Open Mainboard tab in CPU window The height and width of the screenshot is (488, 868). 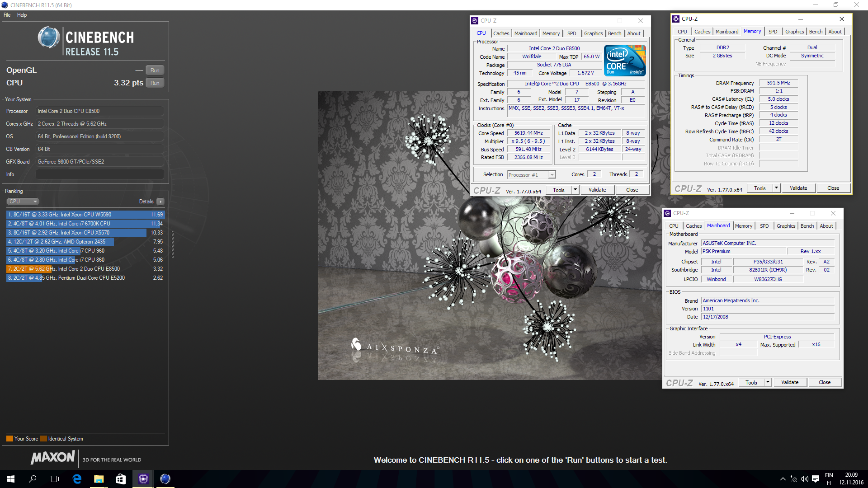526,33
